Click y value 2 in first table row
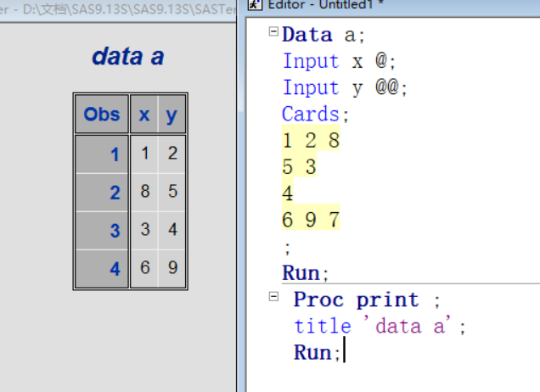The image size is (540, 392). 172,154
